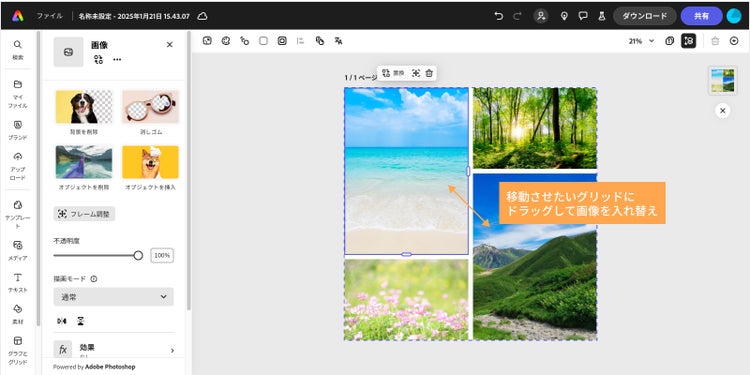This screenshot has width=750, height=375.
Task: Open テキスト in the left sidebar
Action: pyautogui.click(x=18, y=283)
